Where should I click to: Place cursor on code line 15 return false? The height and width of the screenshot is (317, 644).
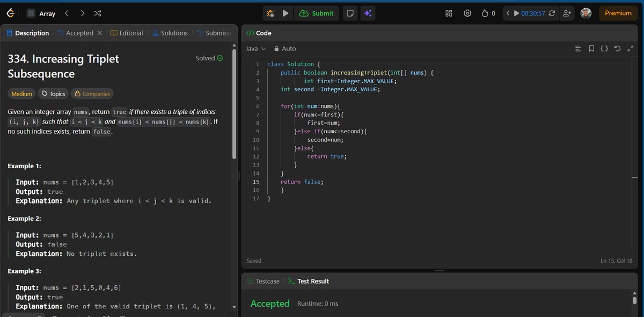[x=302, y=182]
